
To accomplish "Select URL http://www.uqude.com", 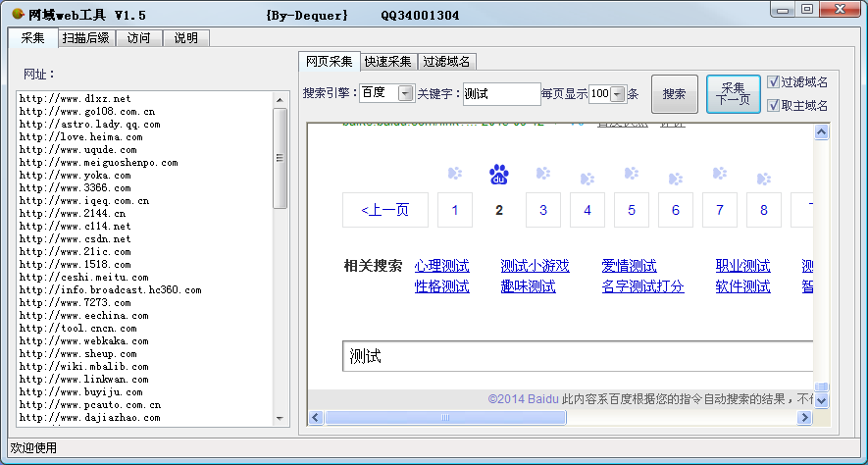I will [x=78, y=149].
